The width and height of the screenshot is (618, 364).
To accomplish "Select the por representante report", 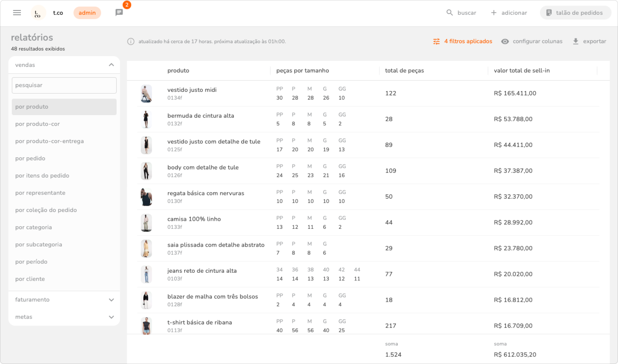I will [40, 193].
